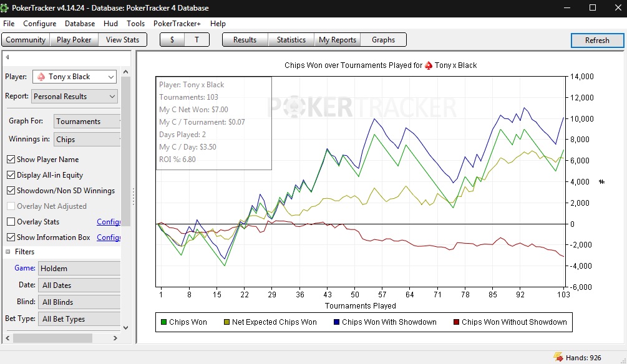Click the green Chips Won legend swatch
This screenshot has height=364, width=627.
coord(163,322)
